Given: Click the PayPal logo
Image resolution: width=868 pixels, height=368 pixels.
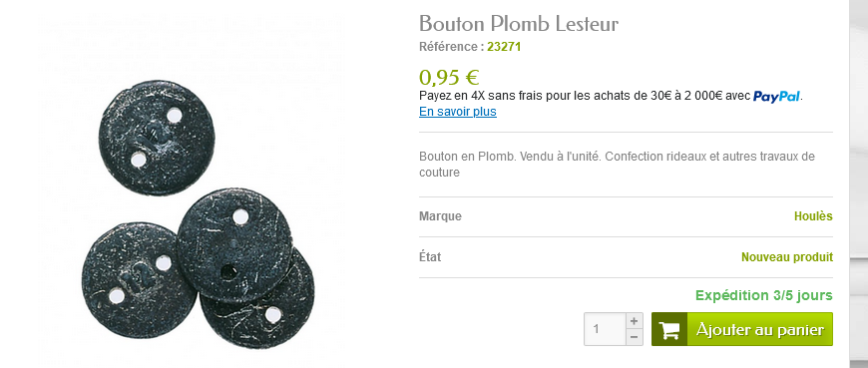Looking at the screenshot, I should coord(776,97).
